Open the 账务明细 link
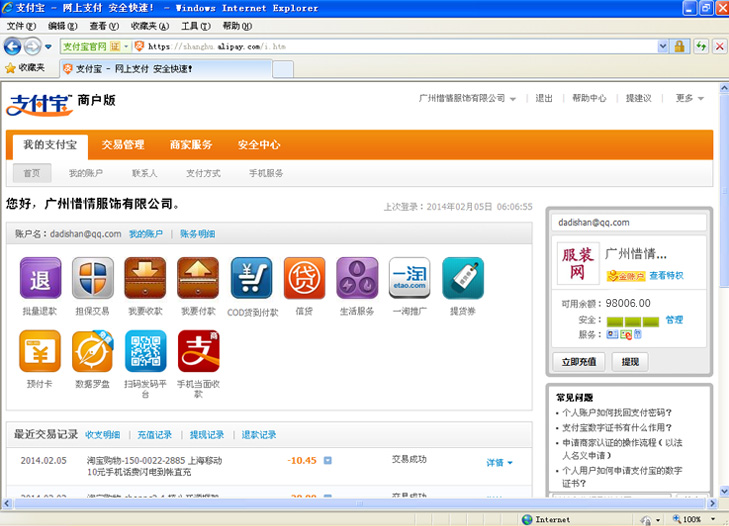 point(197,234)
